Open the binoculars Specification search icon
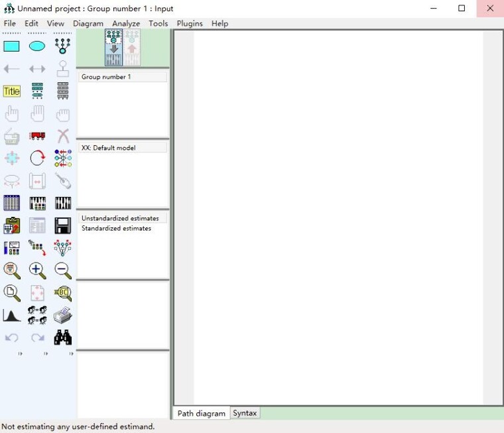The image size is (504, 433). [x=63, y=338]
